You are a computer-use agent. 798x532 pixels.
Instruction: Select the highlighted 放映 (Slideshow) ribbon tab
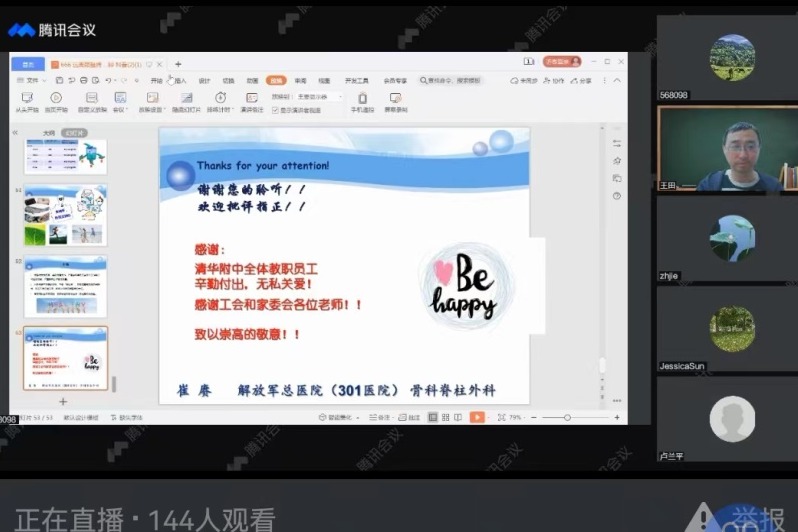pyautogui.click(x=276, y=80)
